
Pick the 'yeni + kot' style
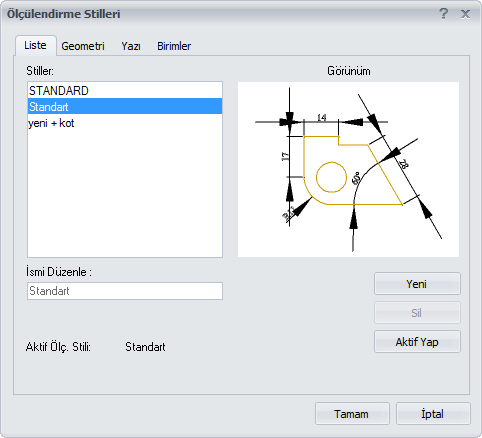pyautogui.click(x=125, y=123)
